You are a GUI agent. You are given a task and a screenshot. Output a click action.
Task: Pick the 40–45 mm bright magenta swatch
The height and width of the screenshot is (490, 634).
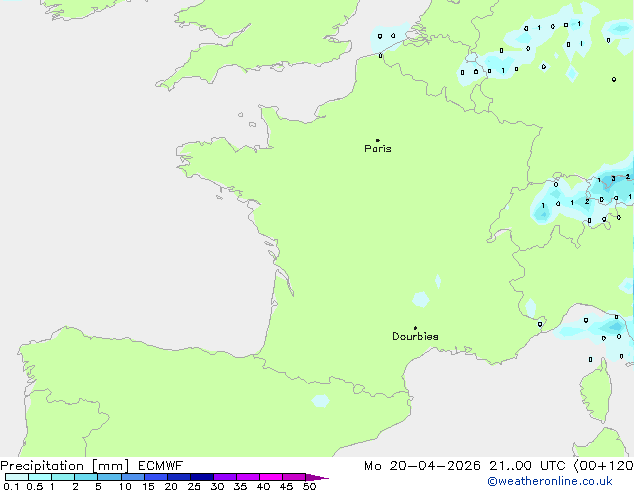pos(271,477)
